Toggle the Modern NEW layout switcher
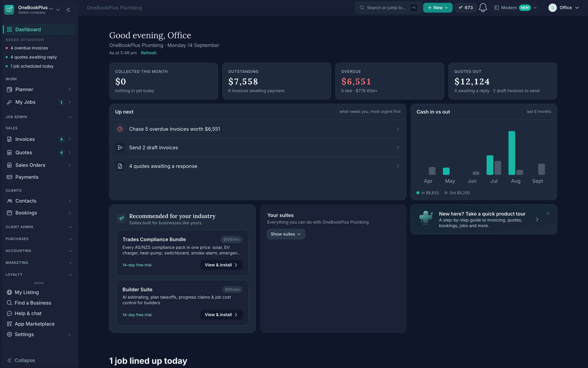This screenshot has height=368, width=588. point(516,8)
